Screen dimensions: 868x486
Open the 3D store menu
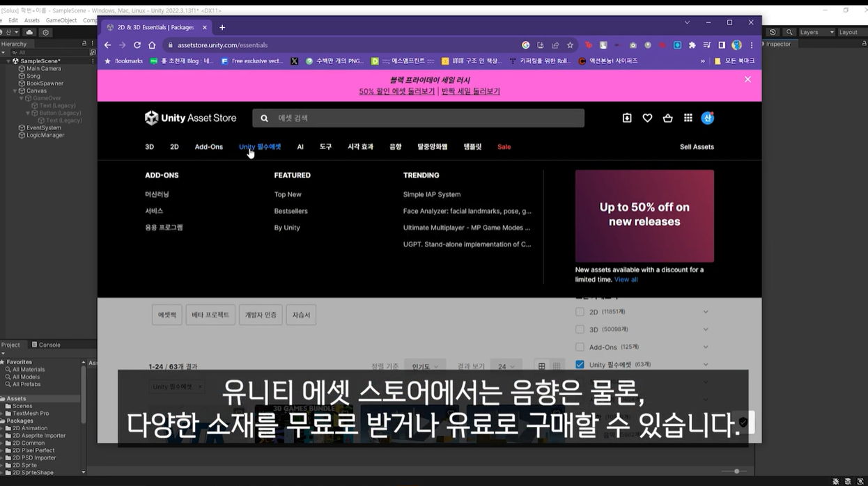149,147
